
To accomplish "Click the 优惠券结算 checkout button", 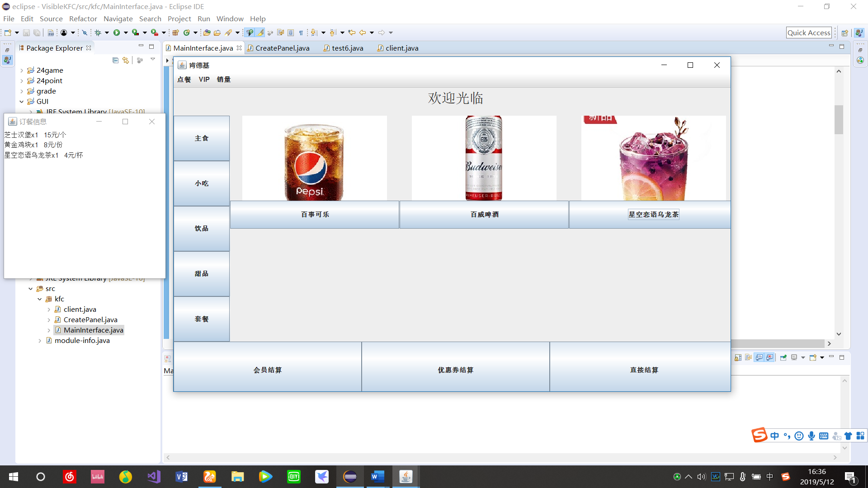I will (x=456, y=366).
